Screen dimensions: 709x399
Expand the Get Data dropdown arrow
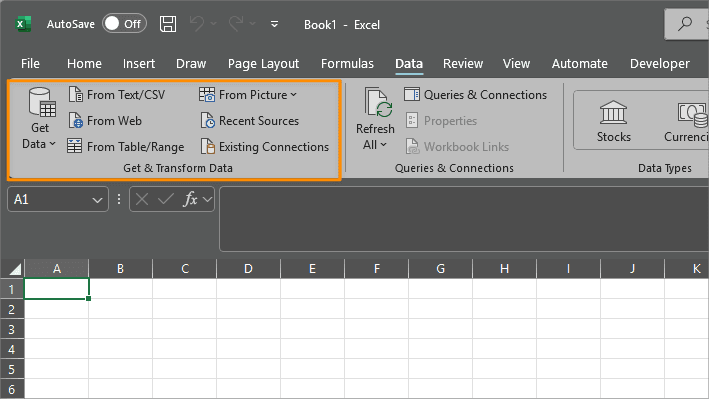(52, 144)
